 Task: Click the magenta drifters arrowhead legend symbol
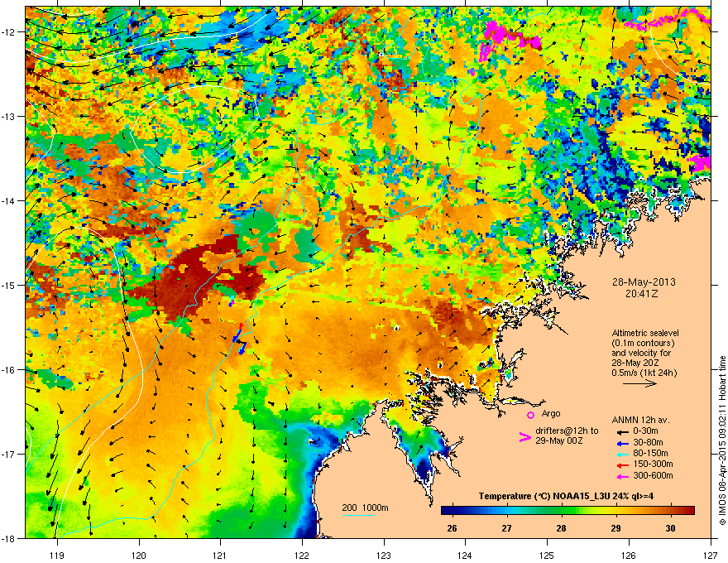pos(524,437)
